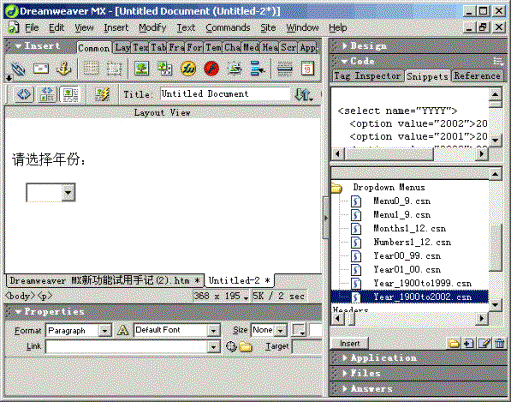
Task: Click New Snippet icon
Action: click(x=468, y=343)
